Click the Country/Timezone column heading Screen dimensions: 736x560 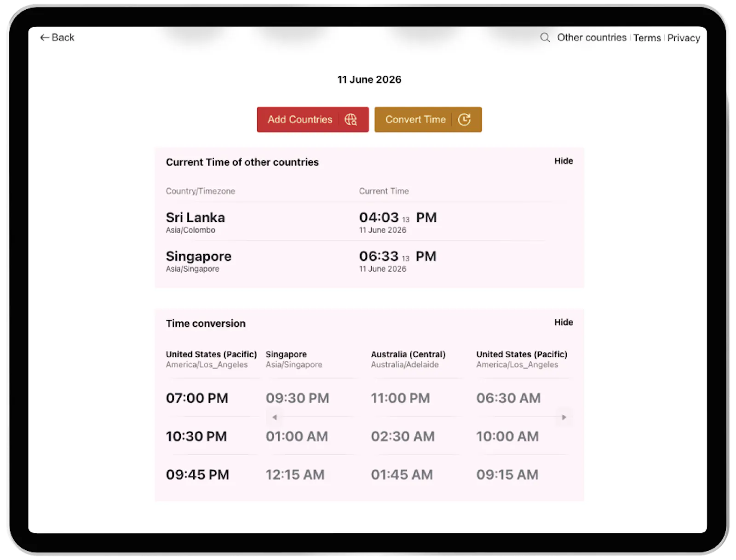[201, 191]
